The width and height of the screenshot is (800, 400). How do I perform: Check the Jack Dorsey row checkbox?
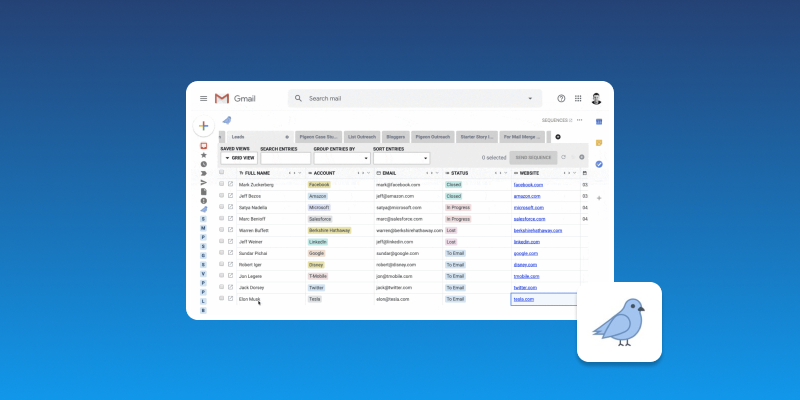click(x=221, y=287)
